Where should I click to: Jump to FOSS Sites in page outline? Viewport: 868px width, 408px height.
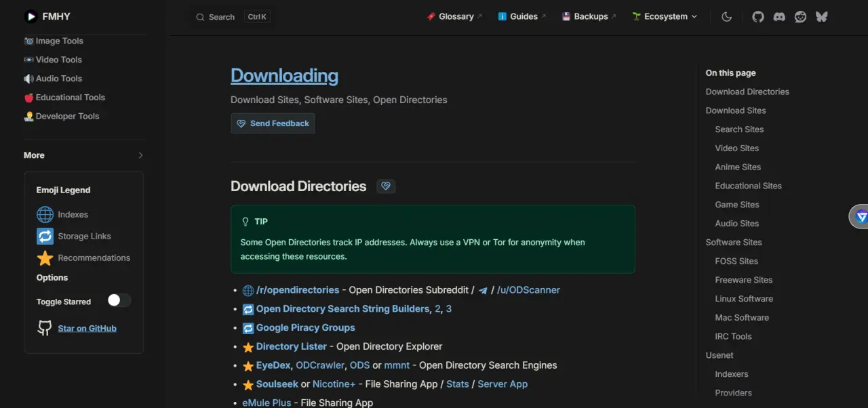pyautogui.click(x=736, y=261)
